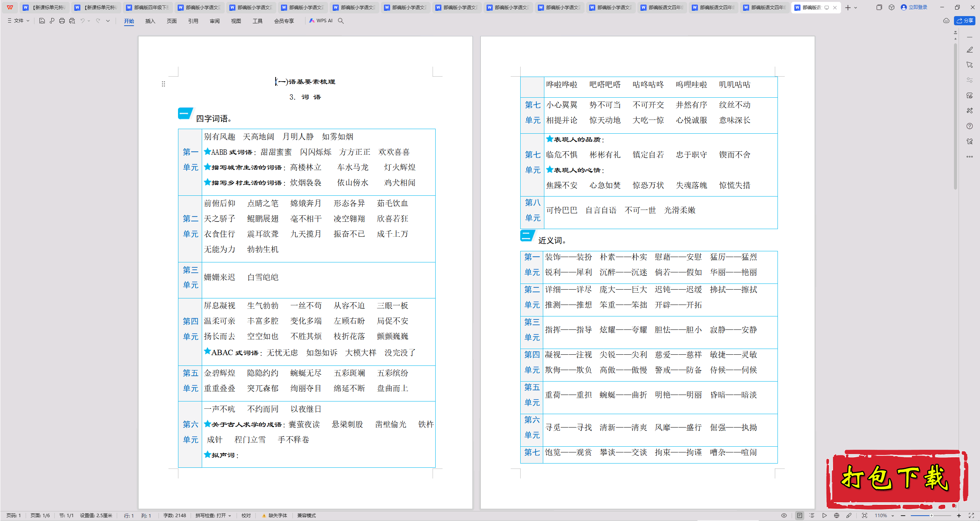Viewport: 980px width, 521px height.
Task: Expand new tab options chevron beside plus
Action: pos(856,8)
